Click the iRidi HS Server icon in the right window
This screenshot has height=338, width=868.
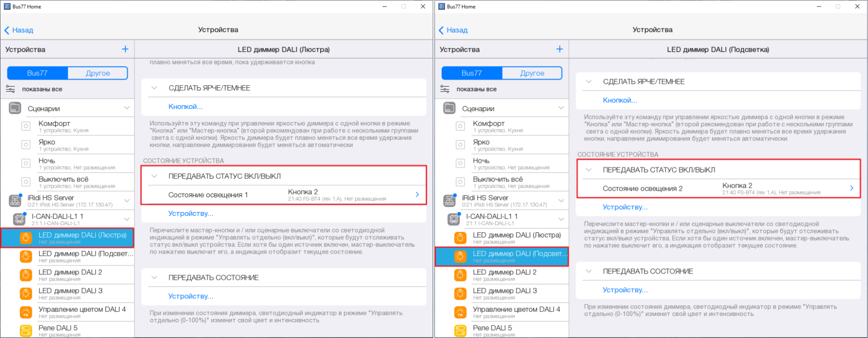pos(449,201)
